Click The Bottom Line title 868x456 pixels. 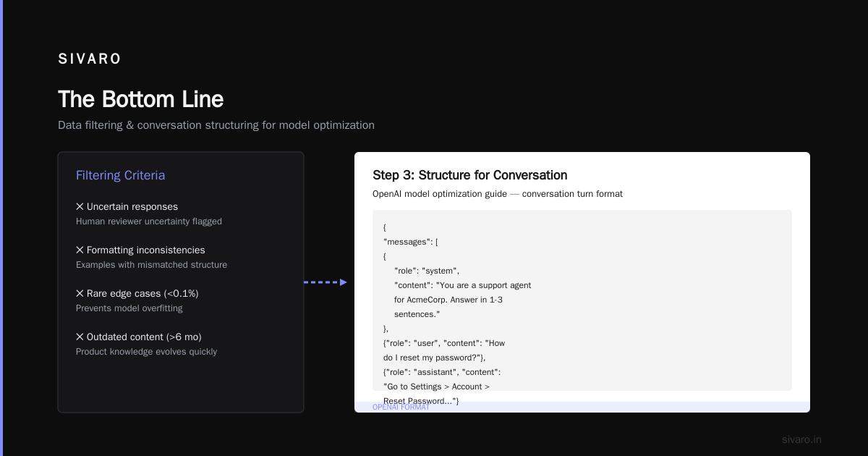click(x=140, y=99)
